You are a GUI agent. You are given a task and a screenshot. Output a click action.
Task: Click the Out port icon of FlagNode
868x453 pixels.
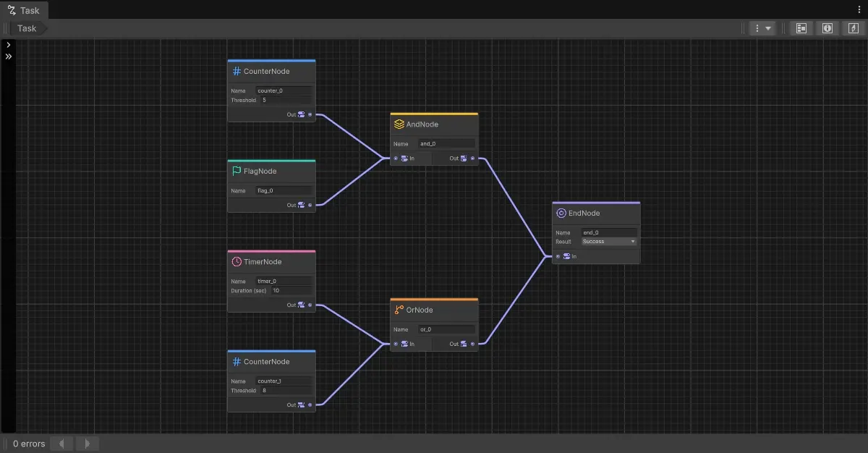pyautogui.click(x=302, y=205)
